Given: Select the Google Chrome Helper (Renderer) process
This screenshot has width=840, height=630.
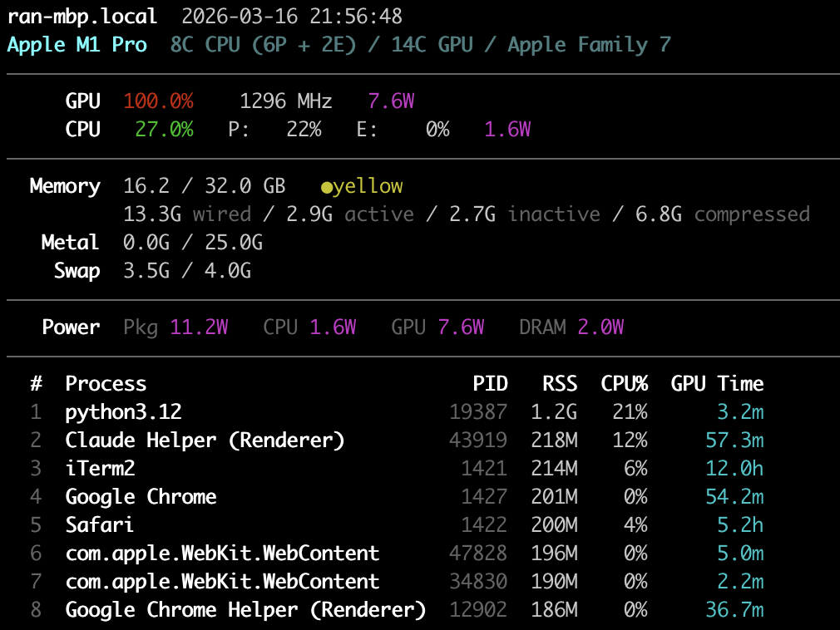Looking at the screenshot, I should click(x=245, y=610).
